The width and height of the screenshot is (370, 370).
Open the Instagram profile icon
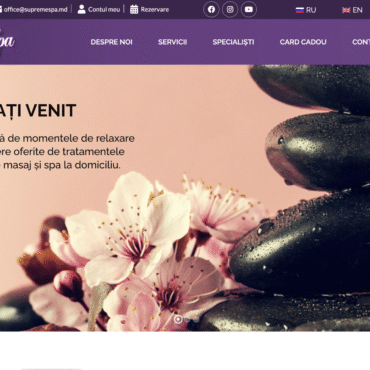point(230,9)
